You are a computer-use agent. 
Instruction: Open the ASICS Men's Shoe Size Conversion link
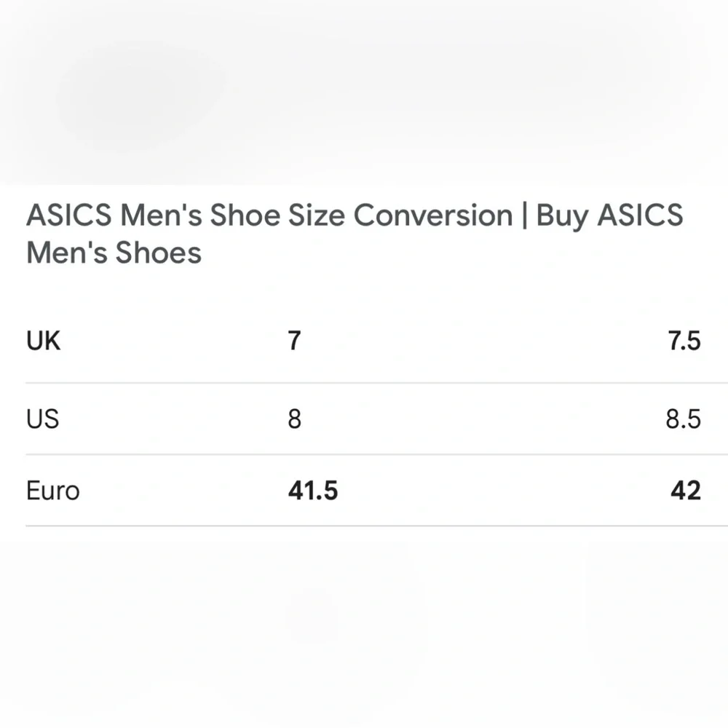[269, 215]
